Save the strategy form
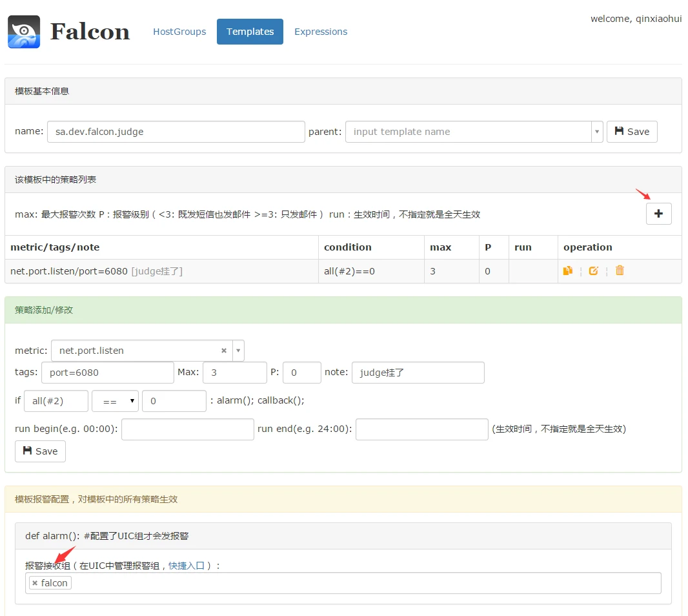 click(41, 451)
